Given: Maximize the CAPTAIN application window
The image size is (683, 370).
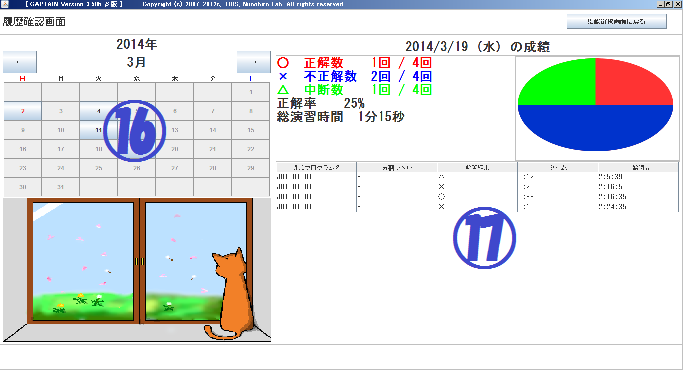Looking at the screenshot, I should coord(669,4).
